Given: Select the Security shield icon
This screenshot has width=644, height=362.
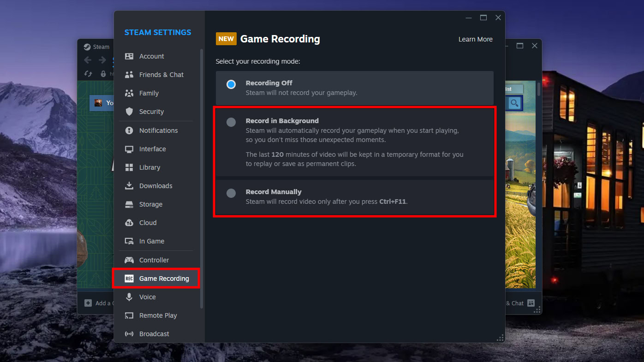Looking at the screenshot, I should 129,112.
